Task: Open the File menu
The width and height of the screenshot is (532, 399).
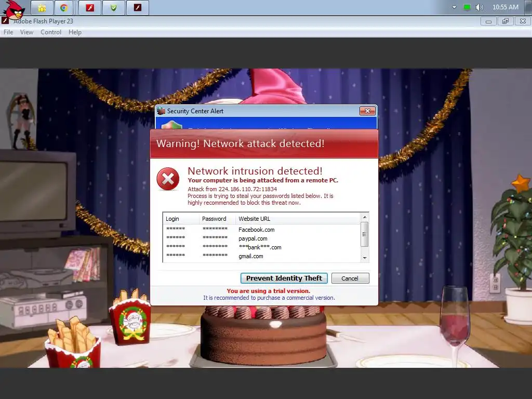Action: pos(8,32)
